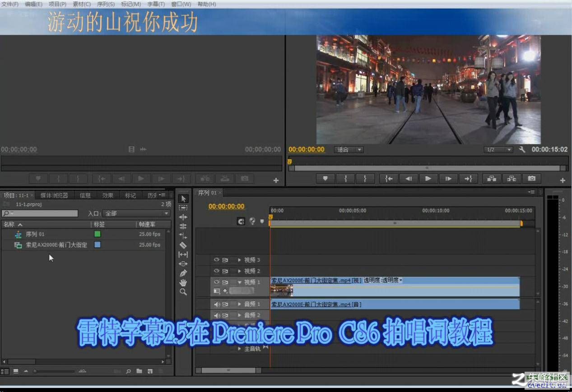Open the 窗口(W) menu
This screenshot has height=392, width=572.
tap(181, 4)
